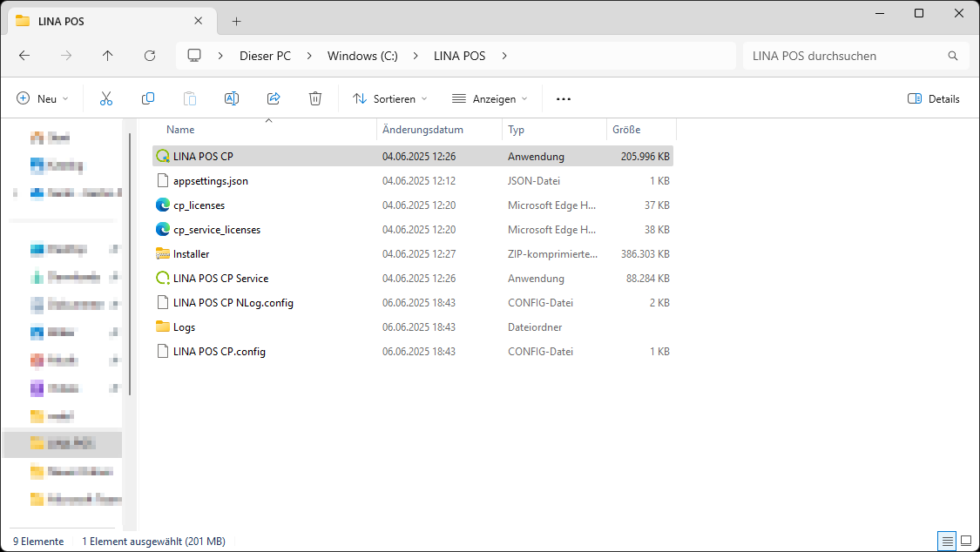Screen dimensions: 980x552
Task: Click the Installer ZIP folder icon
Action: 163,253
